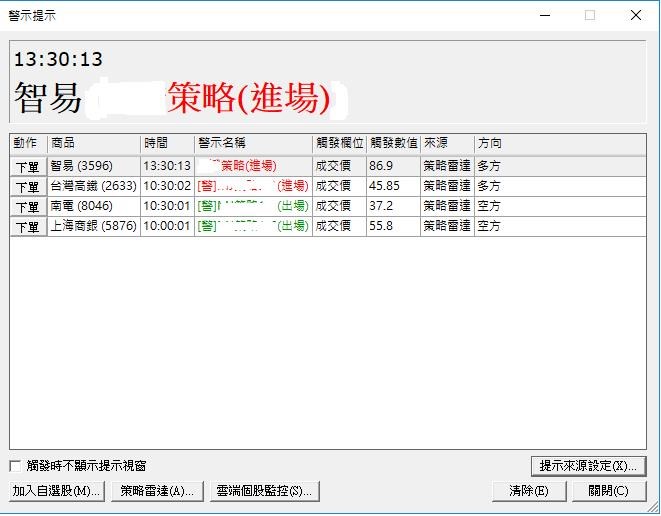Close the 警示提示 window

[x=636, y=15]
